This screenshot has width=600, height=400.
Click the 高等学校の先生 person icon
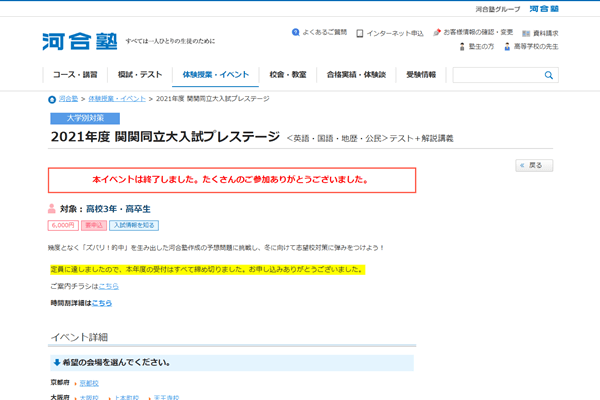(507, 47)
